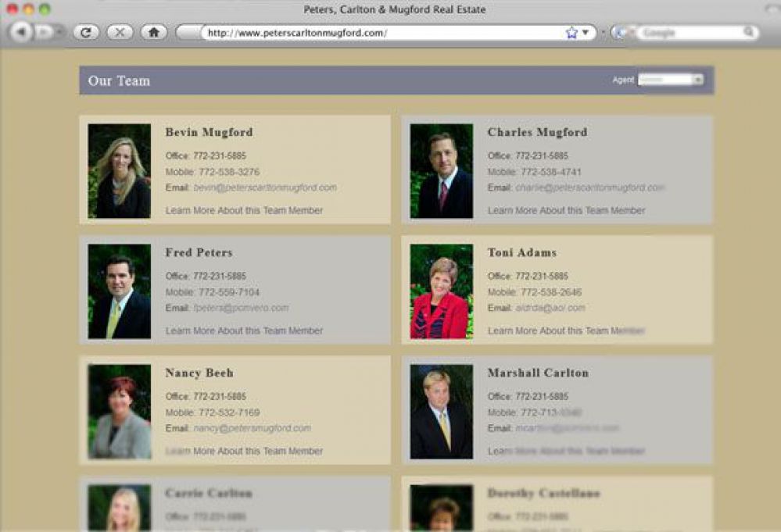
Task: Click Bevin's mobile number 772-538-3276
Action: [229, 172]
